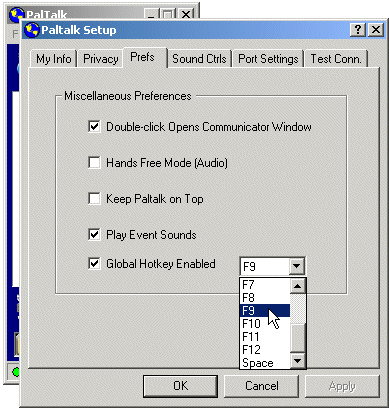Choose Space in the hotkey dropdown

click(265, 363)
